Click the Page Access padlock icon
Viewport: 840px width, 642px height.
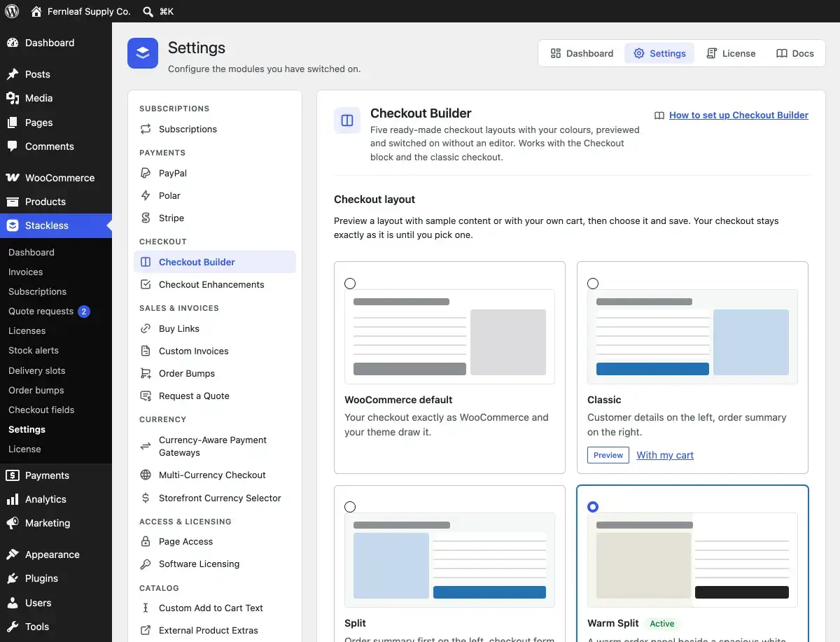point(146,541)
